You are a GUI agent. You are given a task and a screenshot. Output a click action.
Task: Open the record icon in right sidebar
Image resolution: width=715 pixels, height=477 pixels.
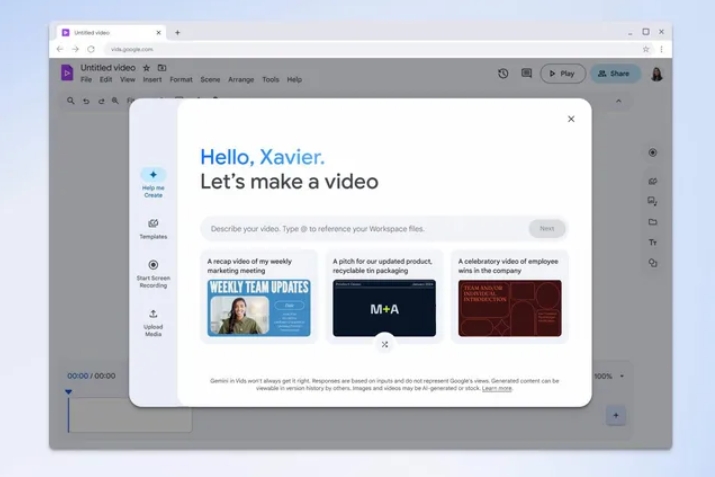click(x=653, y=153)
